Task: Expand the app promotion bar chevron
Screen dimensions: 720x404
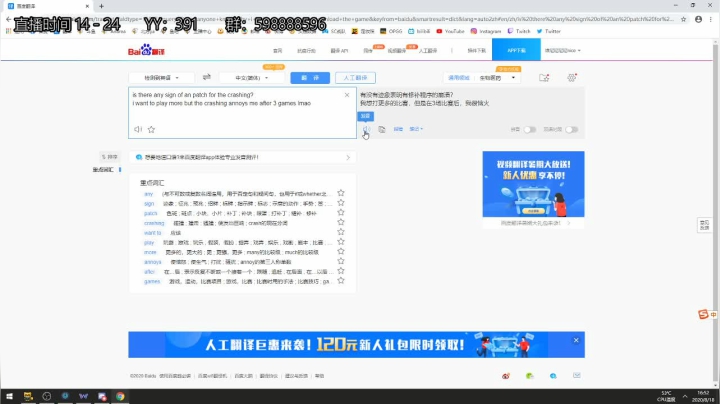Action: [x=348, y=157]
